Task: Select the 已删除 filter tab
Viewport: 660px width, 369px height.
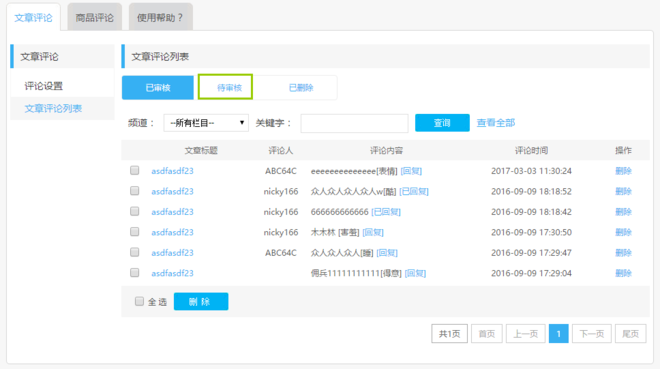Action: pos(301,88)
